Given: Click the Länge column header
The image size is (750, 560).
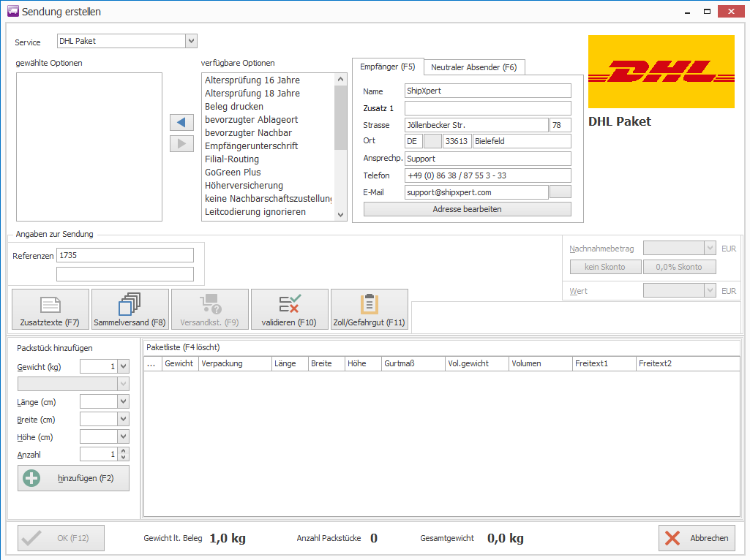Looking at the screenshot, I should (x=290, y=363).
